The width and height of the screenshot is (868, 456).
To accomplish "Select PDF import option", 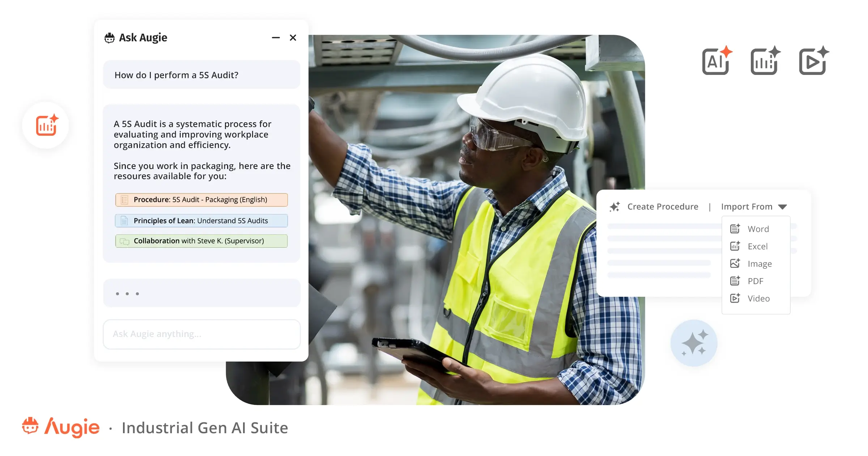I will point(754,281).
